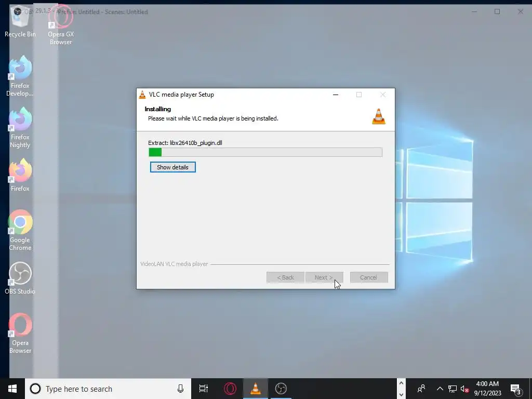The height and width of the screenshot is (399, 532).
Task: Click the VLC cone logo in installer header
Action: [379, 116]
